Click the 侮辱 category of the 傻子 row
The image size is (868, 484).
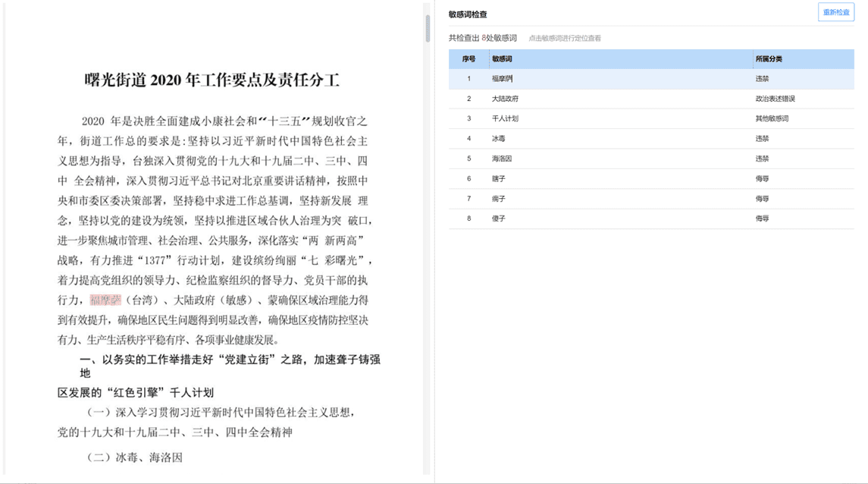pyautogui.click(x=762, y=218)
